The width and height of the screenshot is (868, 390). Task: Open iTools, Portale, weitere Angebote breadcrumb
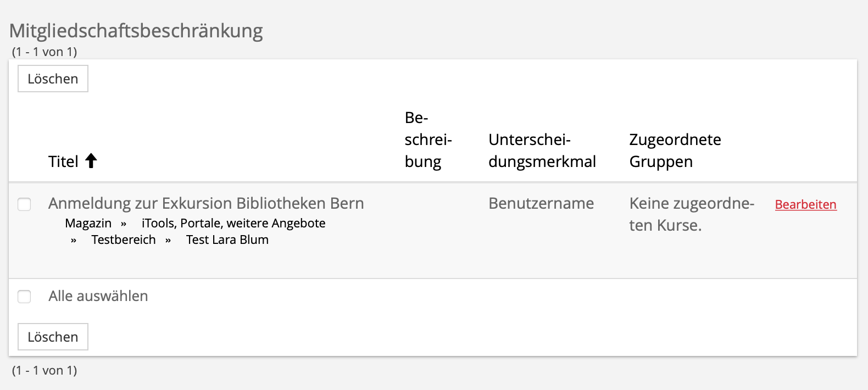coord(233,224)
